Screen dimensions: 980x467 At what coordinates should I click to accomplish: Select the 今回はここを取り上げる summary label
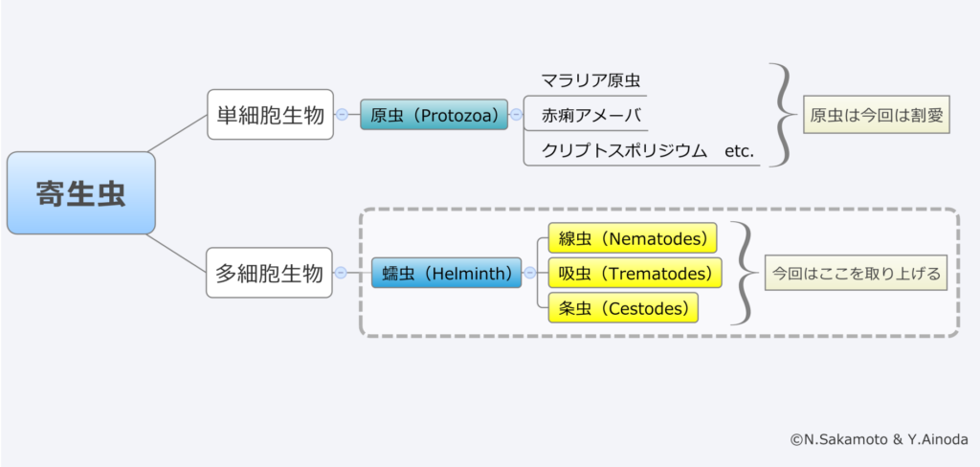(857, 274)
